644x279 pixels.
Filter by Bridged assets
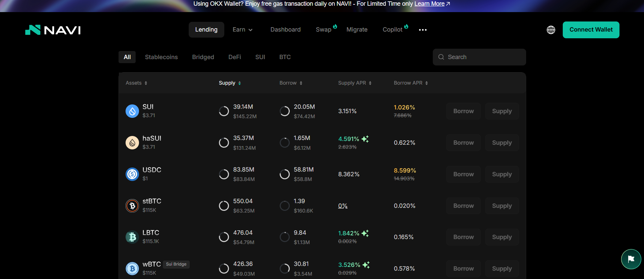pos(203,57)
